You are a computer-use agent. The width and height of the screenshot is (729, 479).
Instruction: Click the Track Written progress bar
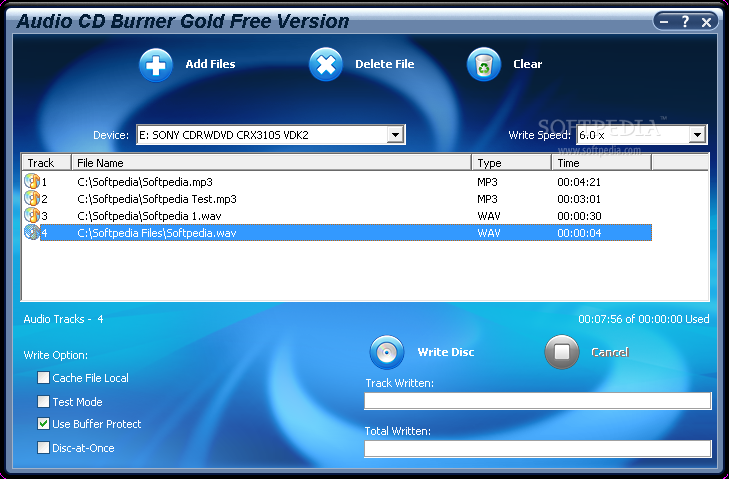tap(537, 401)
